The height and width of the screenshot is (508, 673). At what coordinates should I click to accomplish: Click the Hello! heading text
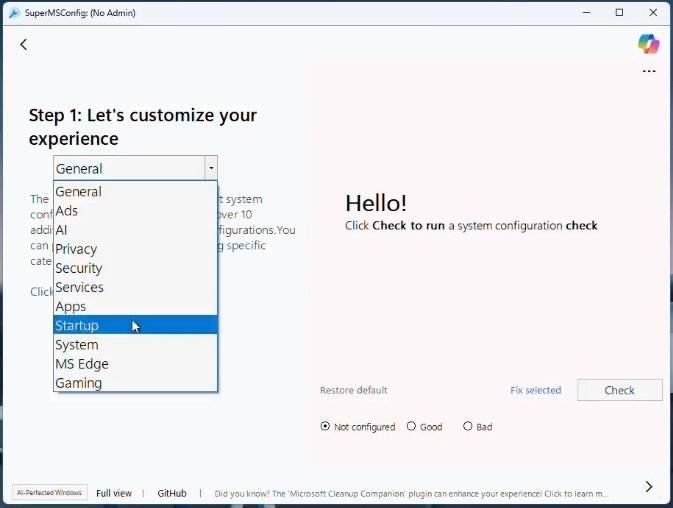[x=376, y=203]
